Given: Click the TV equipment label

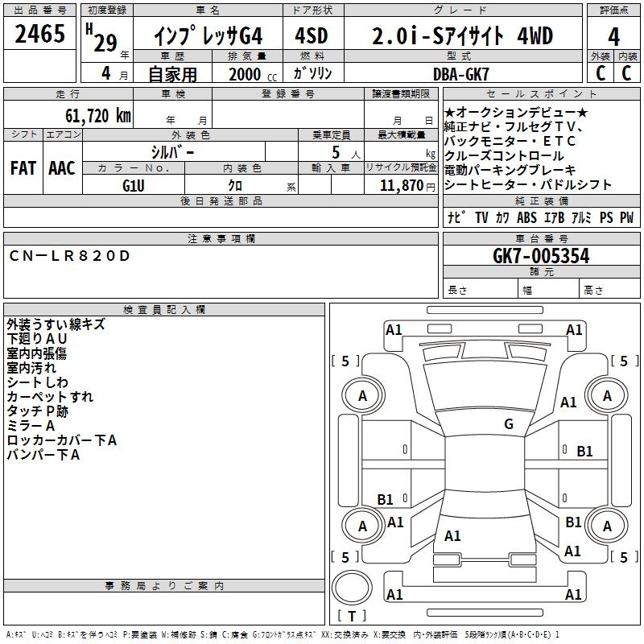Looking at the screenshot, I should 481,217.
